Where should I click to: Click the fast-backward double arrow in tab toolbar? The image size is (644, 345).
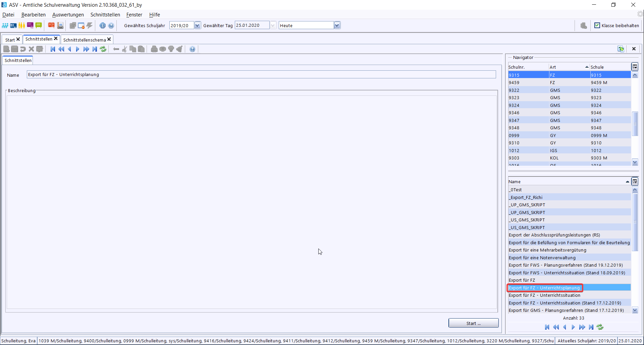coord(61,49)
